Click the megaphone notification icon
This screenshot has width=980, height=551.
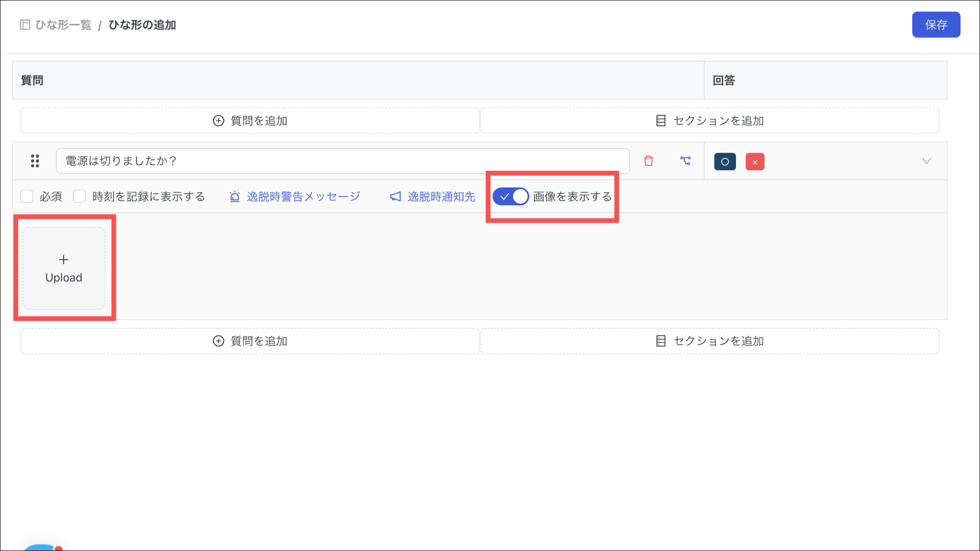[395, 197]
